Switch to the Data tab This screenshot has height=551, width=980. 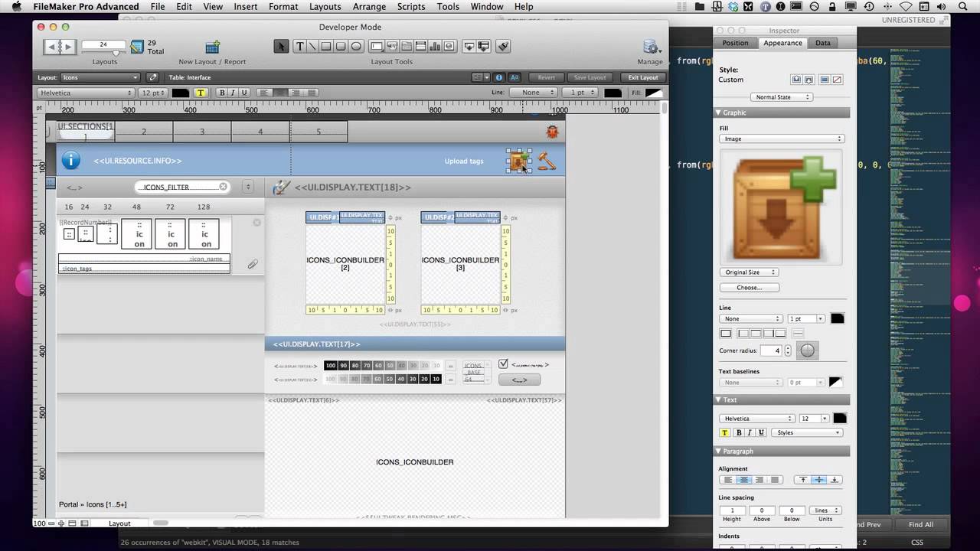pyautogui.click(x=822, y=43)
